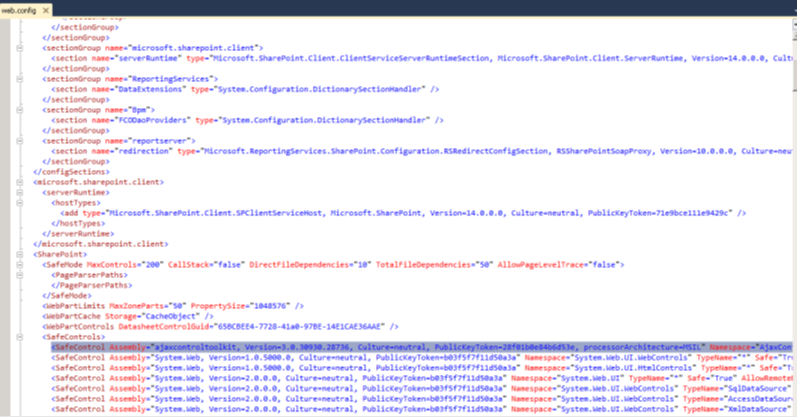Screen dimensions: 798x417
Task: Collapse the microsoft.sharepoint.client sectionGroup node
Action: (19, 48)
